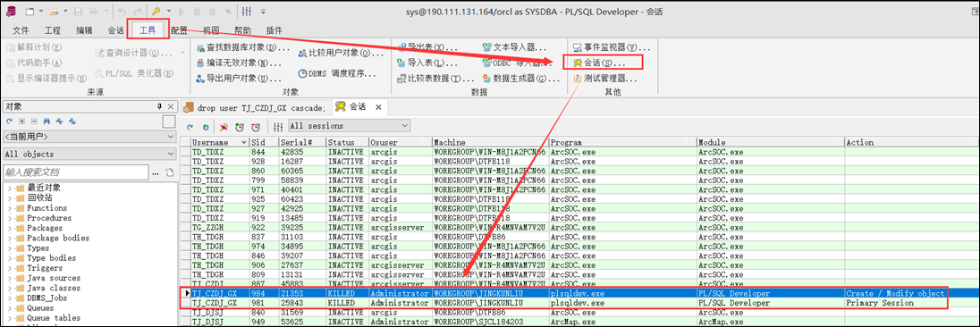Viewport: 980px width, 327px height.
Task: Click the new folder icon beside search box
Action: point(168,172)
